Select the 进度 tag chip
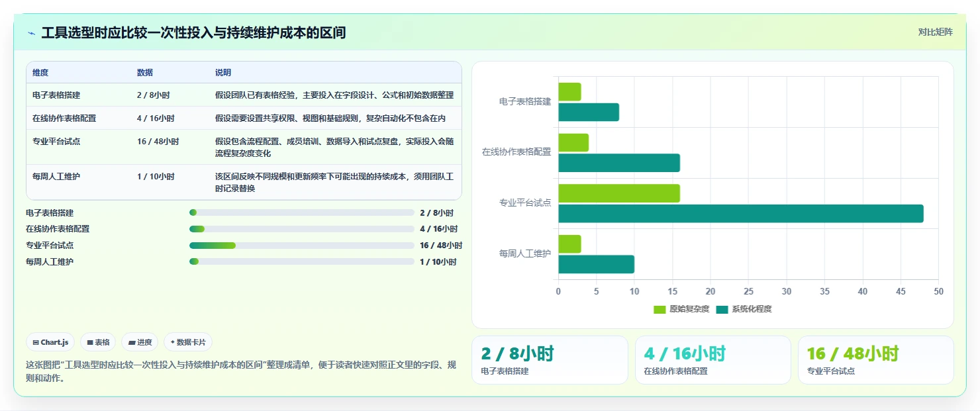This screenshot has width=980, height=411. point(140,342)
